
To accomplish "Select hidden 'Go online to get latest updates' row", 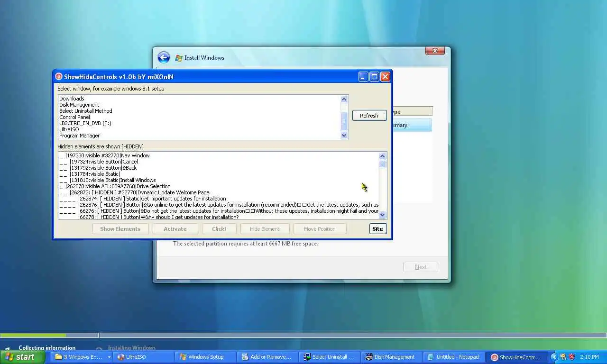I will [x=219, y=205].
